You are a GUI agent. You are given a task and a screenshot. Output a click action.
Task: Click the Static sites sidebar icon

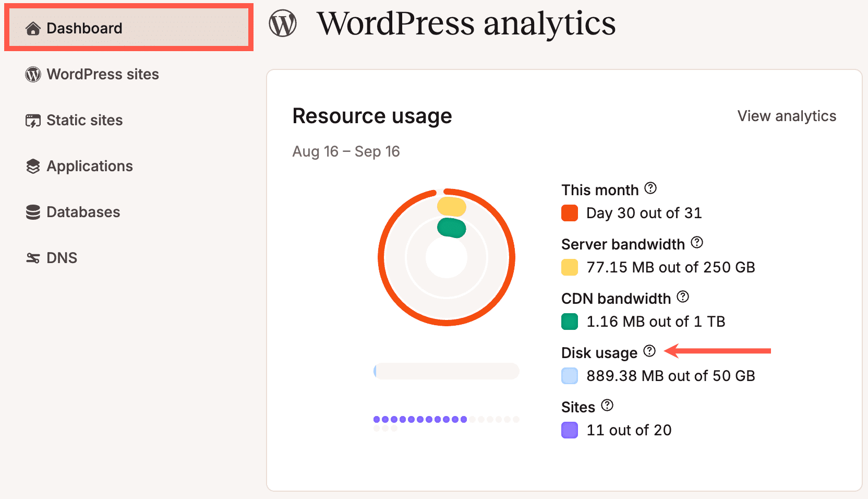[x=33, y=121]
